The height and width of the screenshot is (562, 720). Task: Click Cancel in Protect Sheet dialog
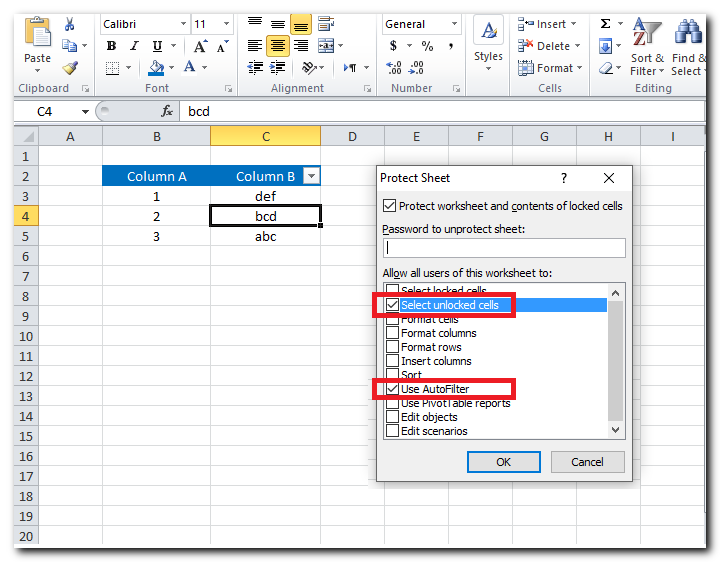coord(587,462)
